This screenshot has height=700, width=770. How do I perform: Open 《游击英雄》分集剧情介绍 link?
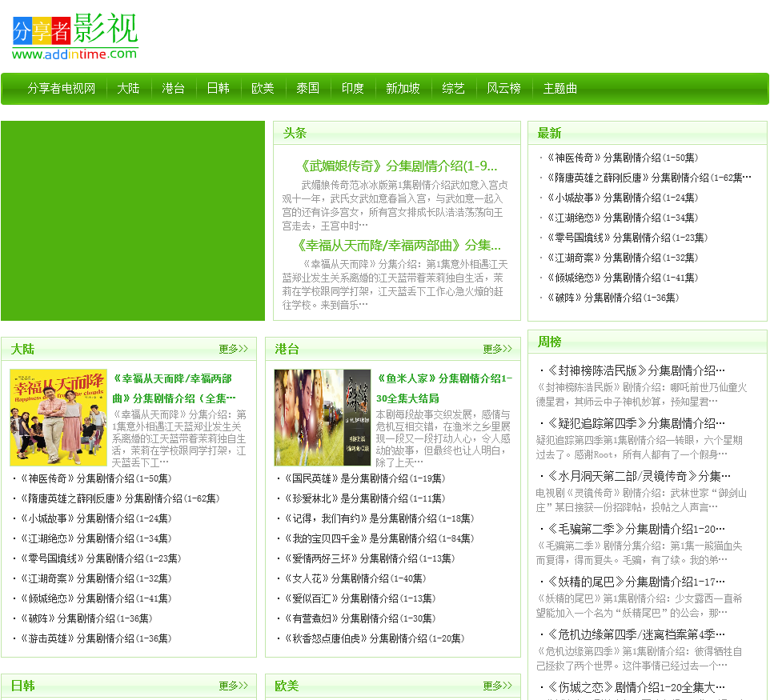pyautogui.click(x=96, y=638)
